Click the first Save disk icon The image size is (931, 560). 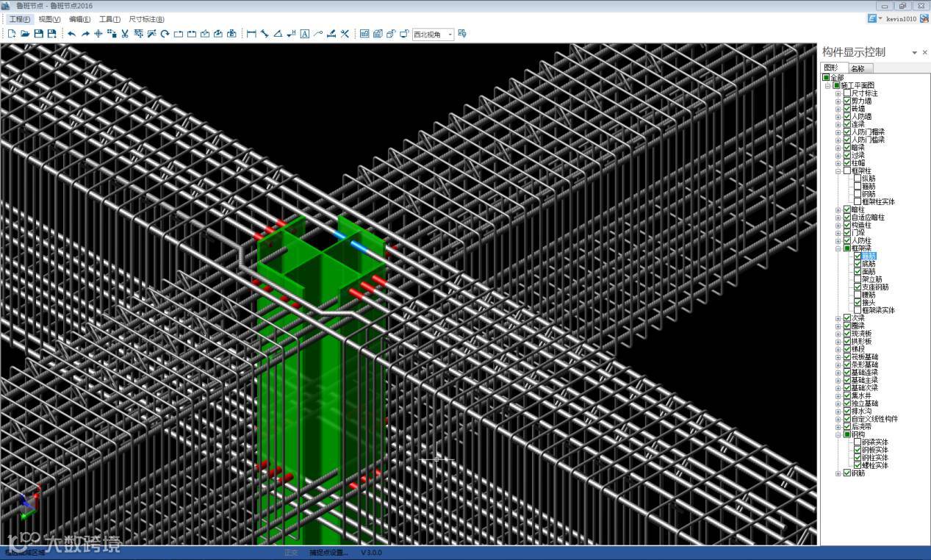pos(38,34)
